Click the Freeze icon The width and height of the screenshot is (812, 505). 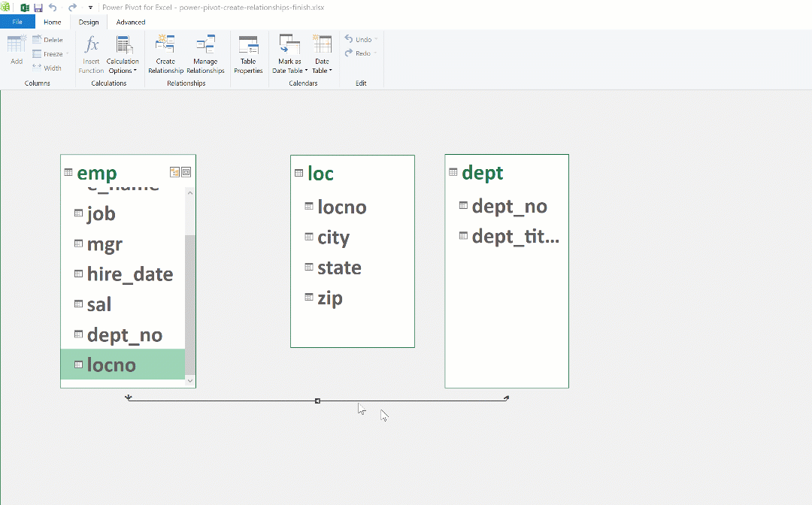[x=47, y=53]
